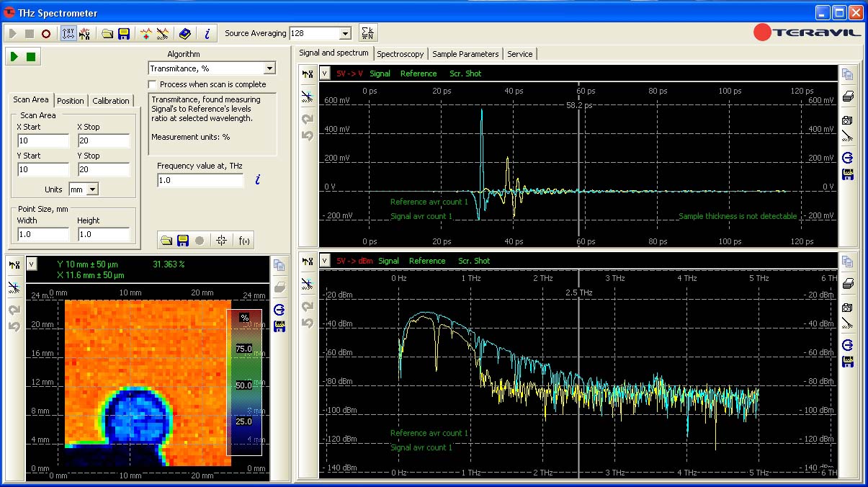Toggle the V button on the spectrum plot header

pos(324,261)
